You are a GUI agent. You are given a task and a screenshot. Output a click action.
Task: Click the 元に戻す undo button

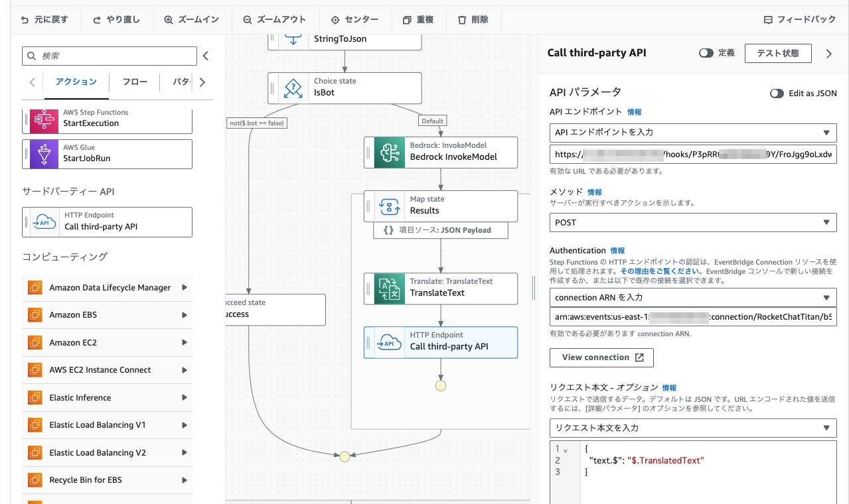(45, 20)
